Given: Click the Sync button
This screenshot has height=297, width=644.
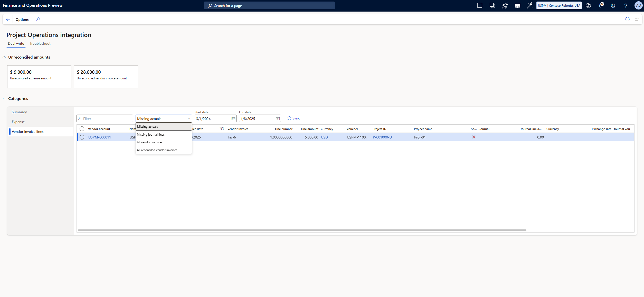Looking at the screenshot, I should 293,118.
